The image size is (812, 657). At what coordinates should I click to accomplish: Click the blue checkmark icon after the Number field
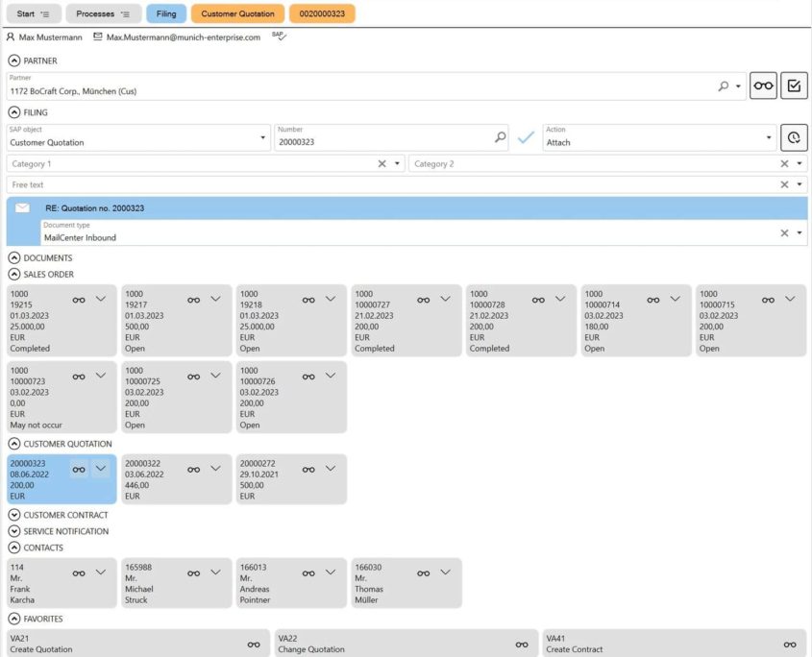tap(527, 137)
